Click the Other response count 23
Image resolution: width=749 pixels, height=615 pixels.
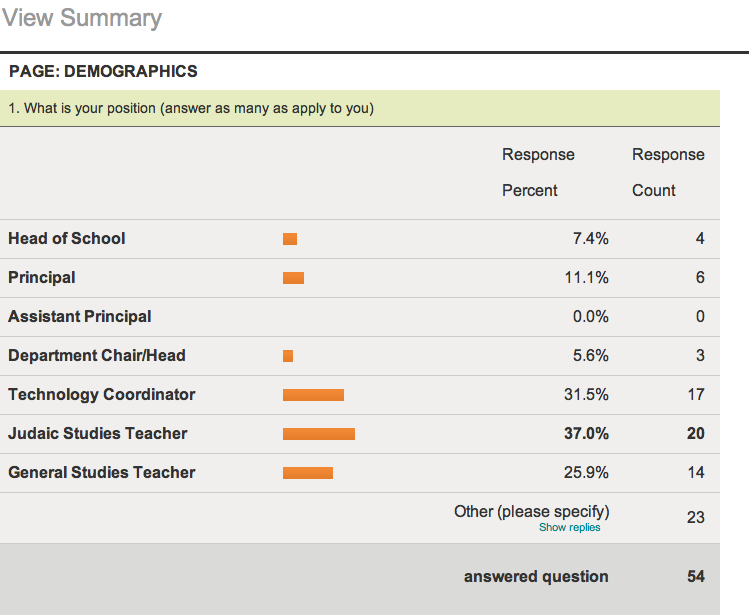pyautogui.click(x=695, y=517)
